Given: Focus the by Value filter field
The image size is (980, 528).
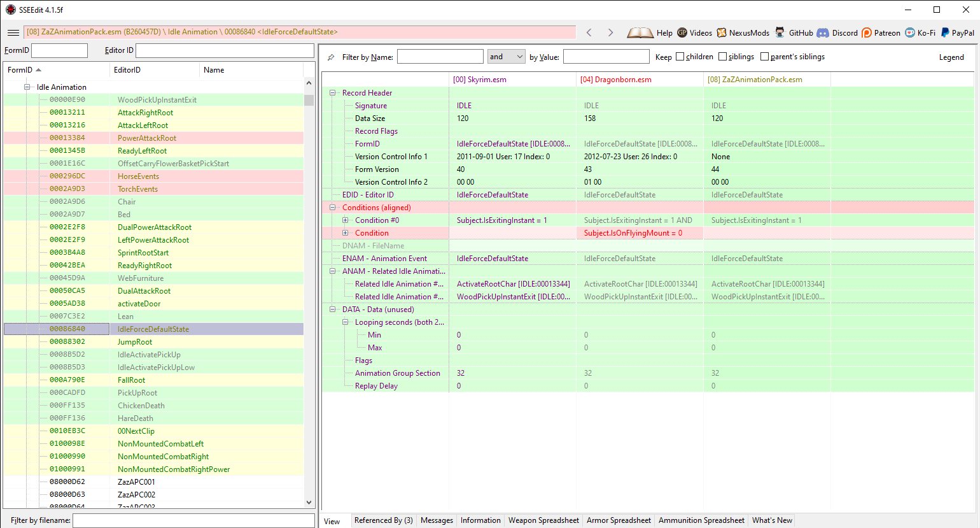Looking at the screenshot, I should pos(606,57).
